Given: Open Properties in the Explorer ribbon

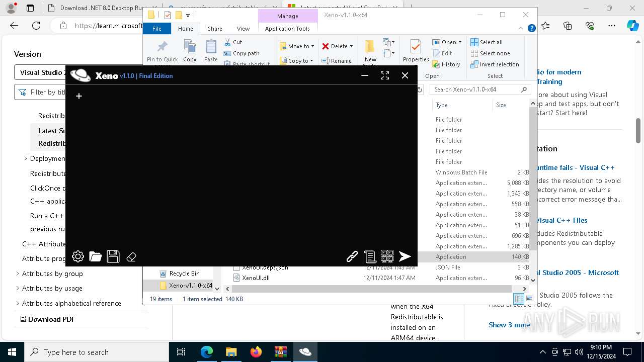Looking at the screenshot, I should point(416,51).
